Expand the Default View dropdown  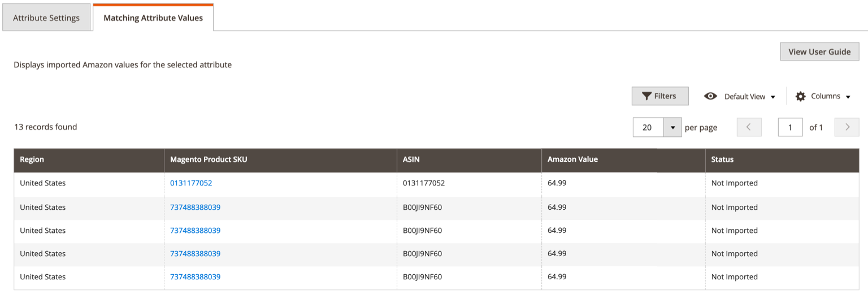point(772,97)
